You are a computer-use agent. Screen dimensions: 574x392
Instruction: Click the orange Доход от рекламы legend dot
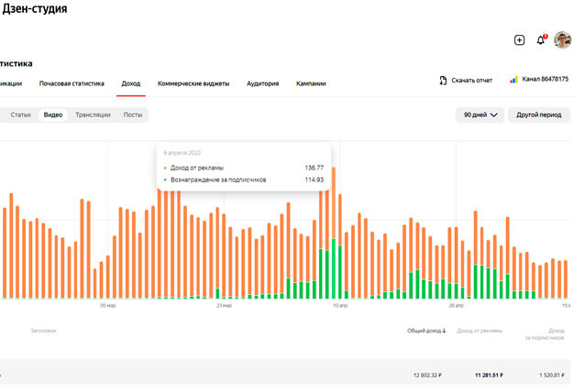(x=165, y=168)
